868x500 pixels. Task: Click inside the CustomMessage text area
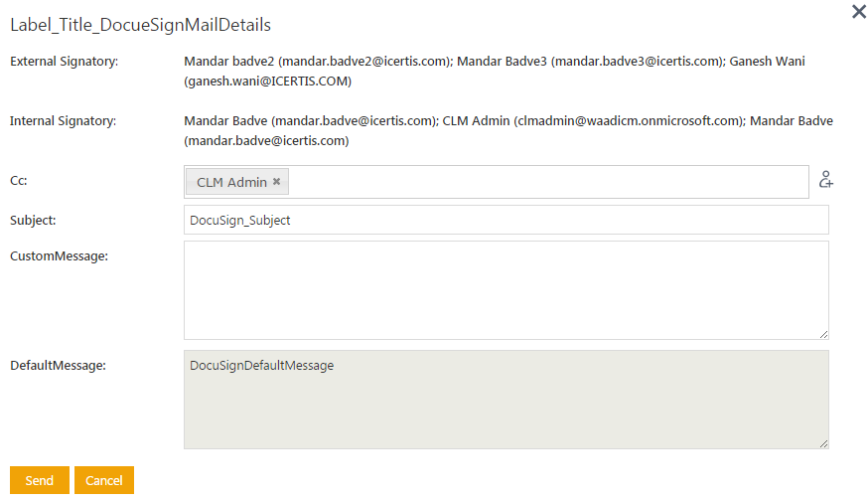click(x=506, y=289)
